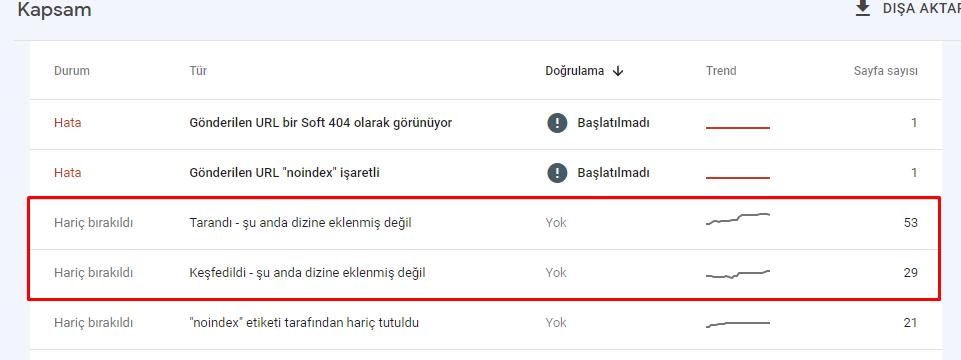Open "Tarandı - şu anda dizine eklenmiş değil"
961x360 pixels.
pos(300,223)
